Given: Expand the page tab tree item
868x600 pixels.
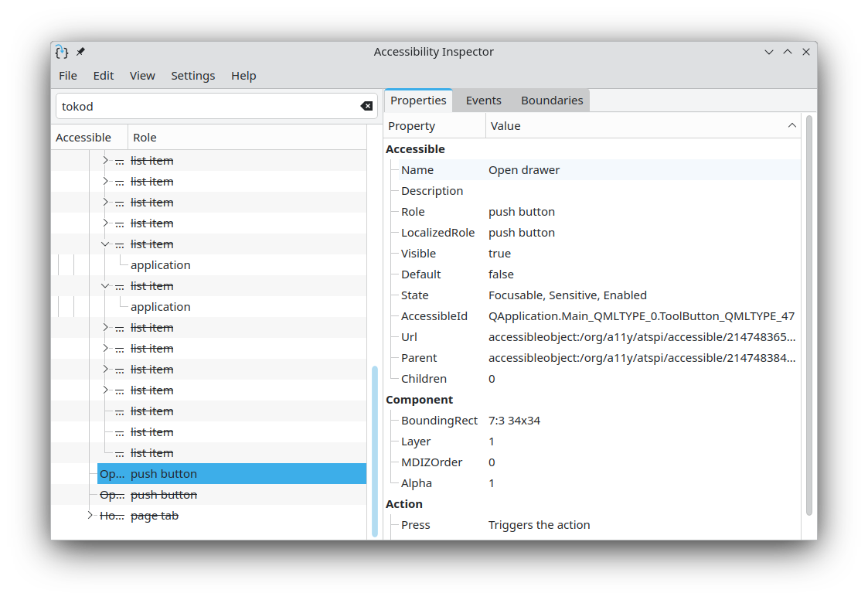Looking at the screenshot, I should [x=90, y=516].
